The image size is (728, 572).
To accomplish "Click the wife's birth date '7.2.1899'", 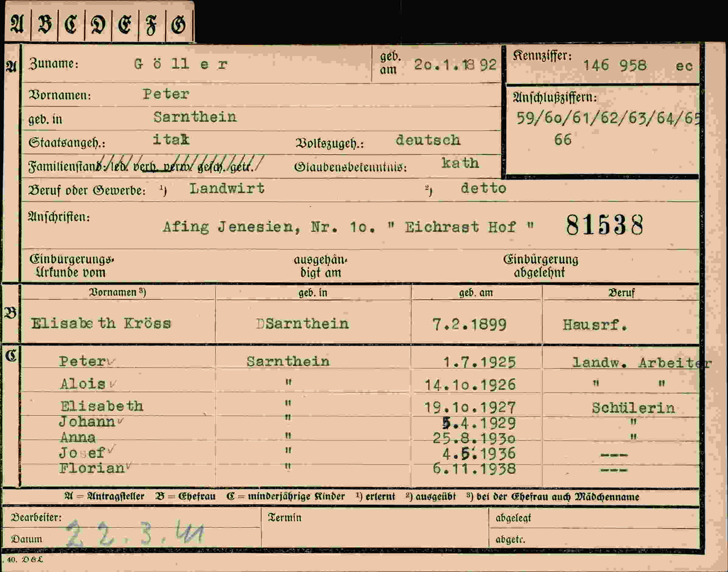I will [469, 324].
